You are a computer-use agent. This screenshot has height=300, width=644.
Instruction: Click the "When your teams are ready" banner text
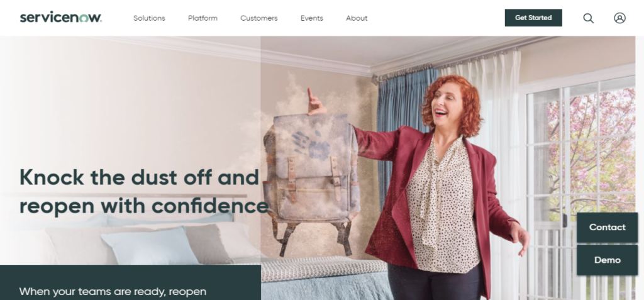click(113, 292)
